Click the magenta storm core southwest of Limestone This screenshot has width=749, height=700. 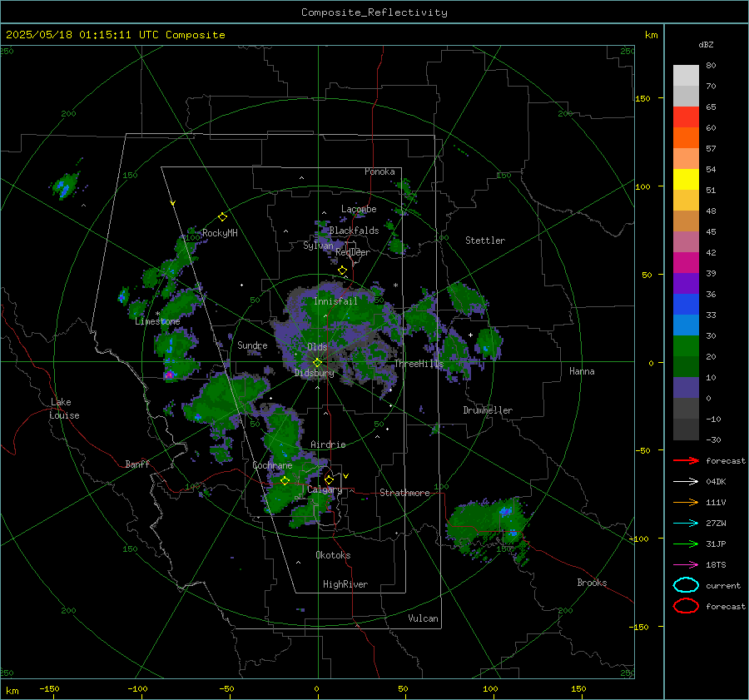pos(169,375)
